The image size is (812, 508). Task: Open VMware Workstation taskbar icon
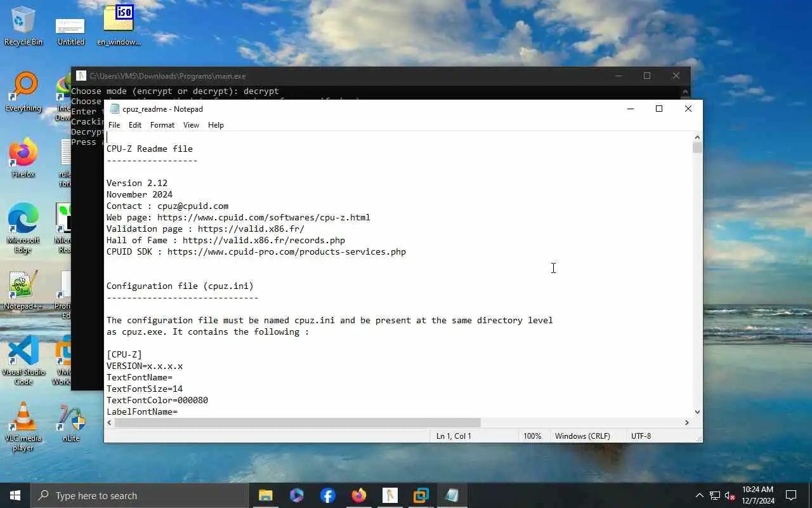(421, 495)
